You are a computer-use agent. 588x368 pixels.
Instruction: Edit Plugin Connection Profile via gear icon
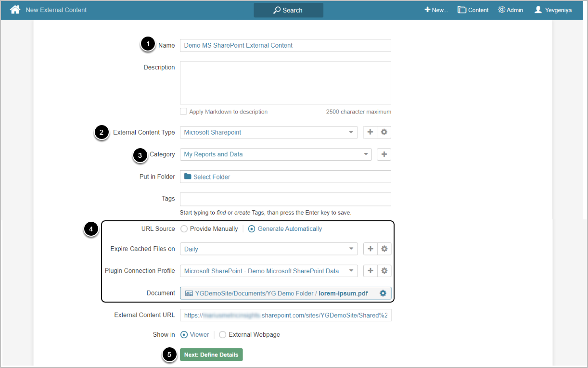(x=384, y=271)
